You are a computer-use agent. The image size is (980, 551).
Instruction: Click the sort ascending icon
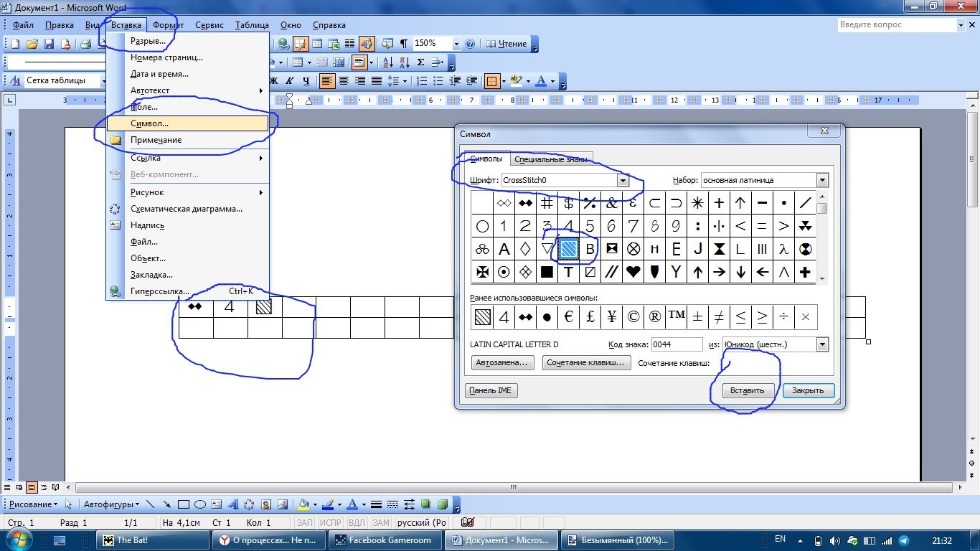(387, 62)
